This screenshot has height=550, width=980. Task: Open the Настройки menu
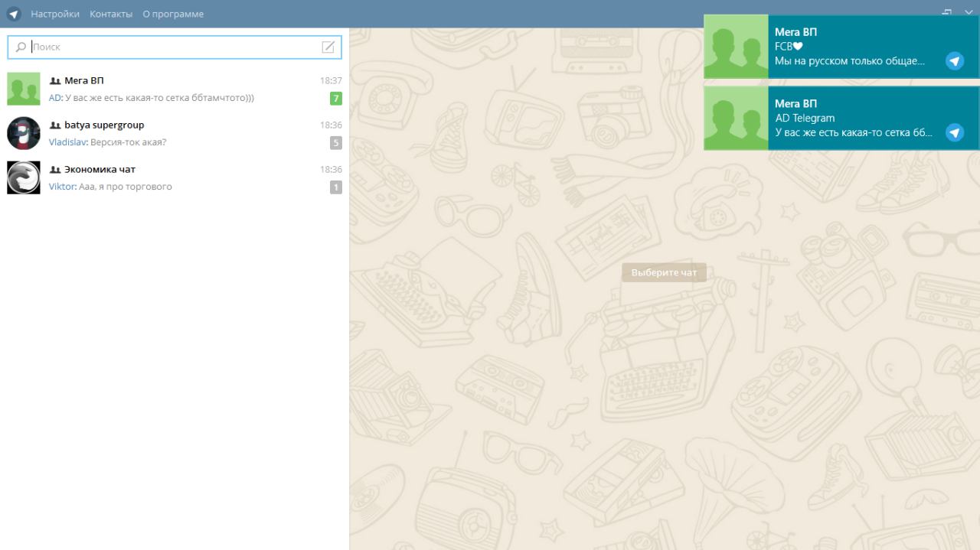click(x=55, y=14)
